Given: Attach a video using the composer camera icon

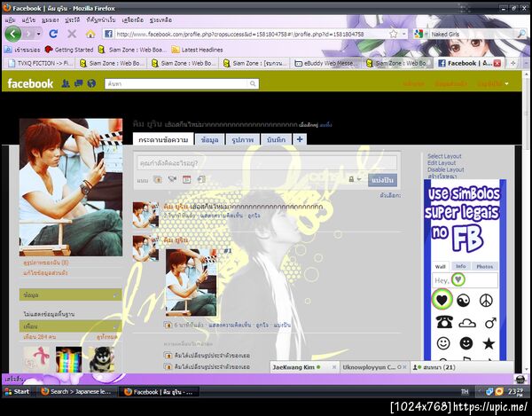Looking at the screenshot, I should [x=172, y=179].
